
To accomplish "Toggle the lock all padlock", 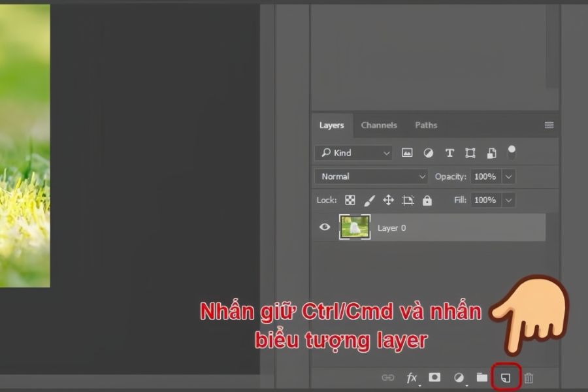I will coord(427,200).
